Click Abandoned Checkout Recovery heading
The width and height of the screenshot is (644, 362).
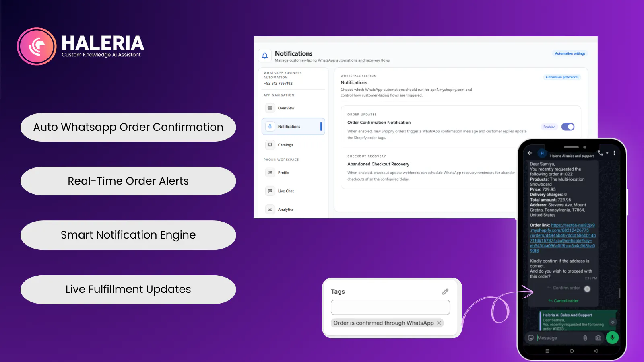[378, 164]
